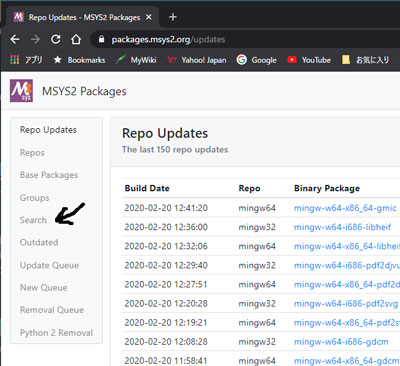Open Update Queue in sidebar
Image resolution: width=400 pixels, height=366 pixels.
[x=49, y=265]
